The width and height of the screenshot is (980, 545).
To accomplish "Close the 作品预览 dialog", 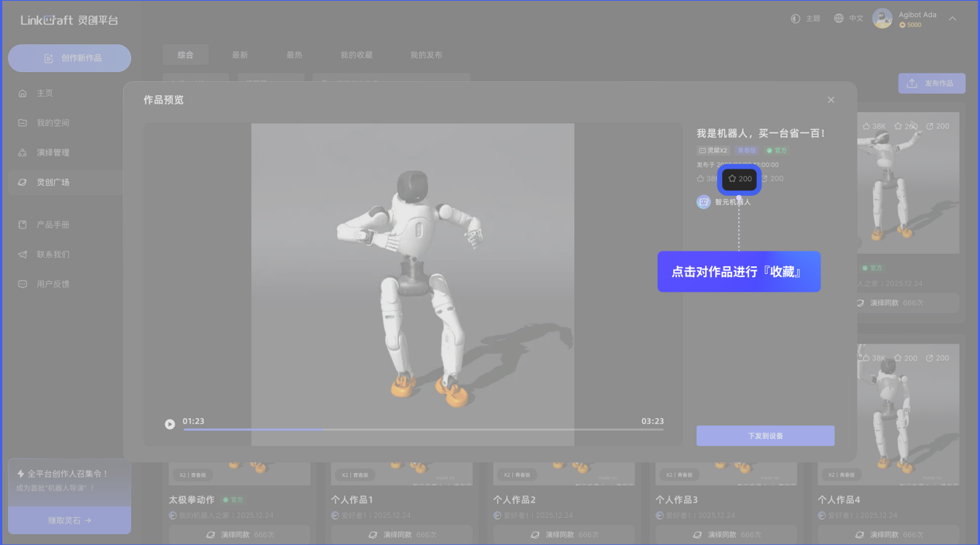I will [x=830, y=100].
